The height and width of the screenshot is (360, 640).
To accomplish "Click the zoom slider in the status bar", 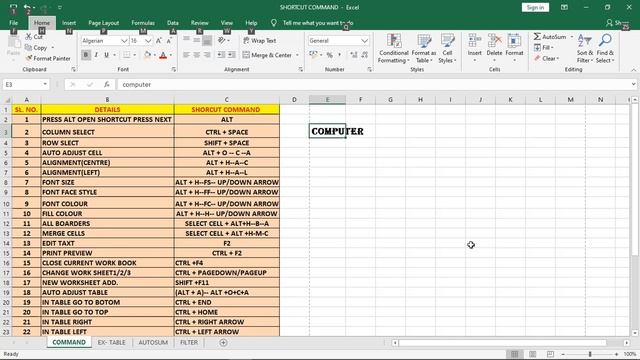I will click(590, 354).
